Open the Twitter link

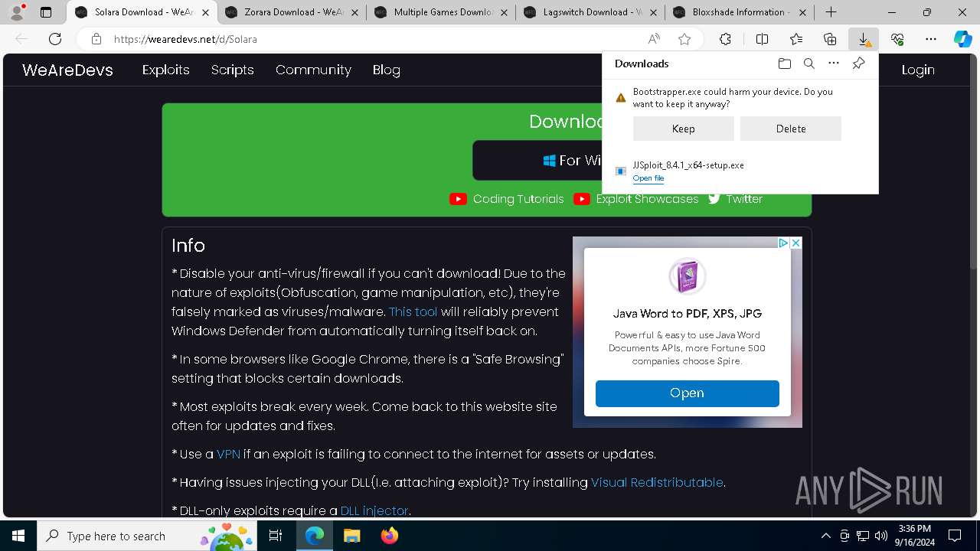pyautogui.click(x=736, y=199)
